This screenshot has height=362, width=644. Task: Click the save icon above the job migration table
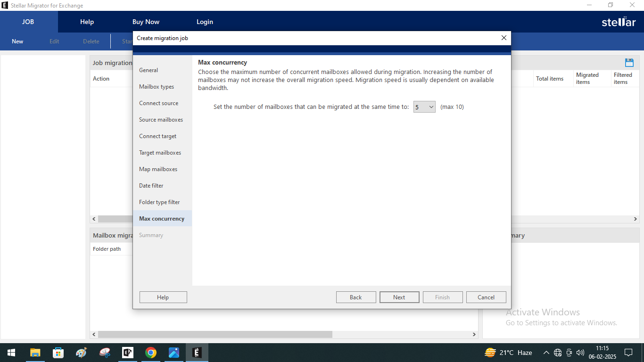(629, 63)
